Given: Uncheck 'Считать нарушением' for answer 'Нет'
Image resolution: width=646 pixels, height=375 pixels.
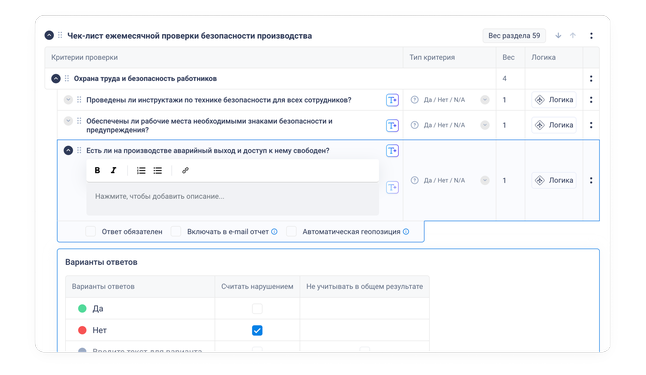Looking at the screenshot, I should coord(257,330).
